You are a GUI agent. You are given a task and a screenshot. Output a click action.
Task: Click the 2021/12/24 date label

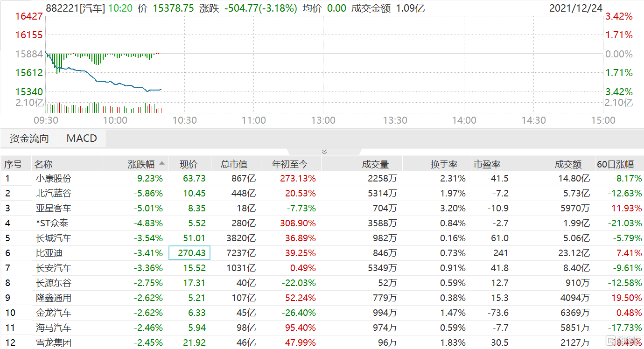pyautogui.click(x=576, y=8)
